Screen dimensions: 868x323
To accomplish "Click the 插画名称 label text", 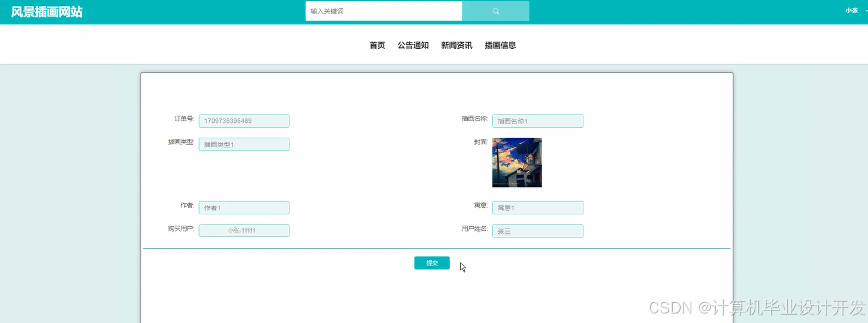I will coord(474,119).
